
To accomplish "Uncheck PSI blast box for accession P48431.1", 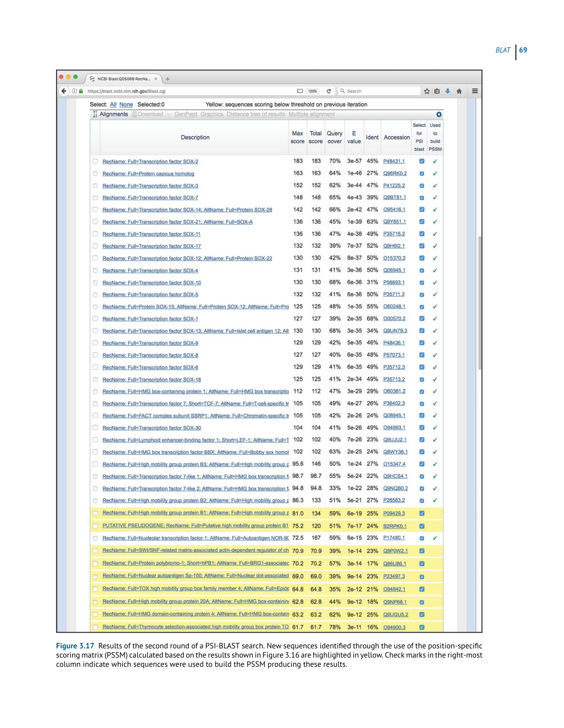I will (x=422, y=162).
